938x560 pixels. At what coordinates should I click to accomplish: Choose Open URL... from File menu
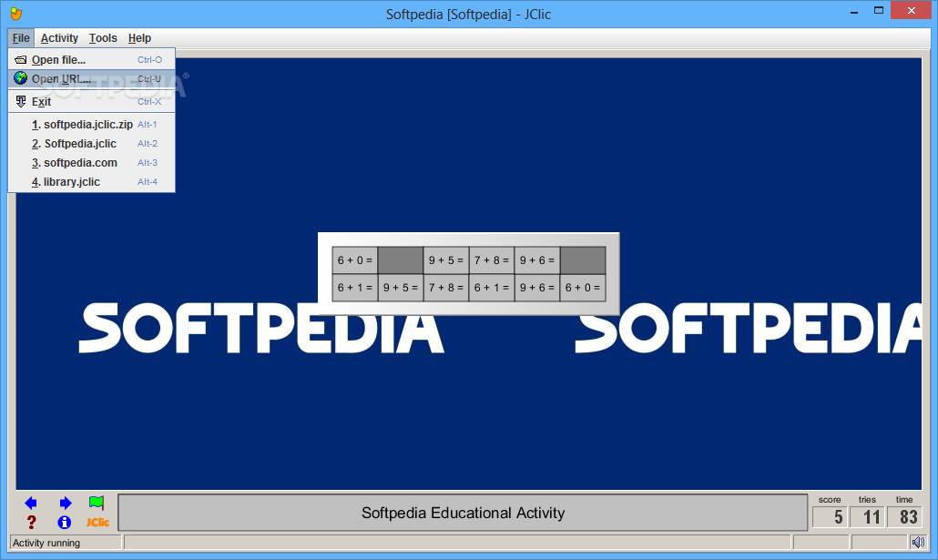tap(92, 79)
